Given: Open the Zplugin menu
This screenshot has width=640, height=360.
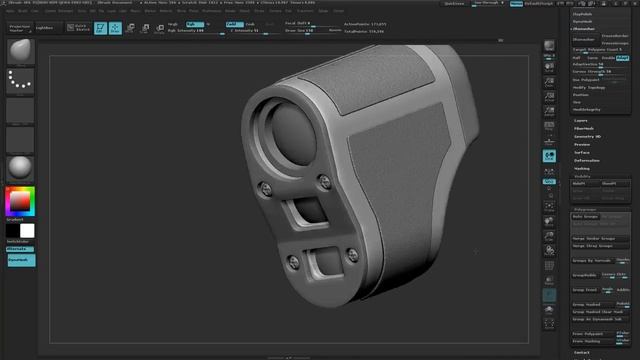Looking at the screenshot, I should [x=323, y=11].
